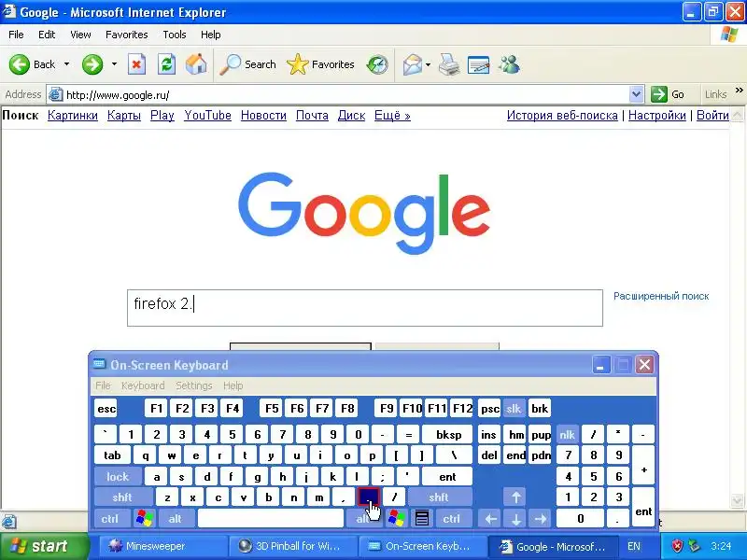Open the Messenger people icon
Image resolution: width=747 pixels, height=560 pixels.
[x=509, y=64]
